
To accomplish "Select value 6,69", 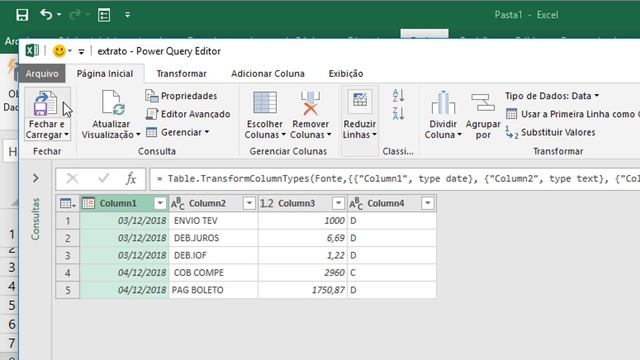I will pos(302,238).
